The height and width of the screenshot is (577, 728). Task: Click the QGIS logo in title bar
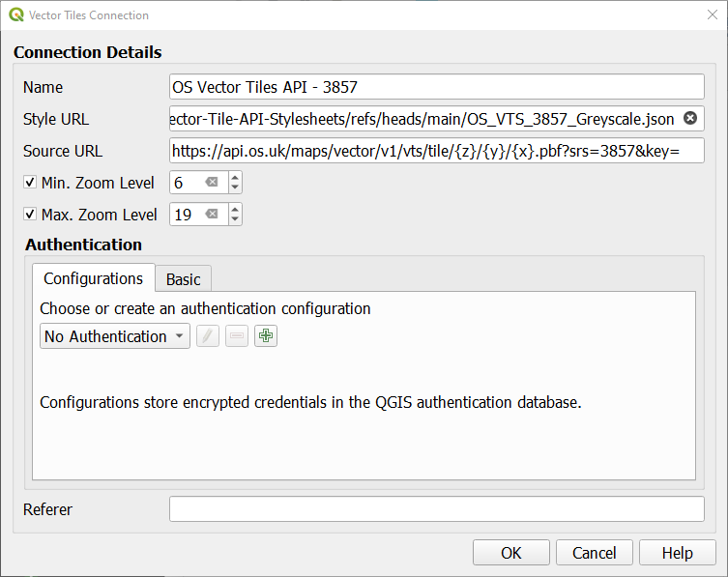(16, 14)
